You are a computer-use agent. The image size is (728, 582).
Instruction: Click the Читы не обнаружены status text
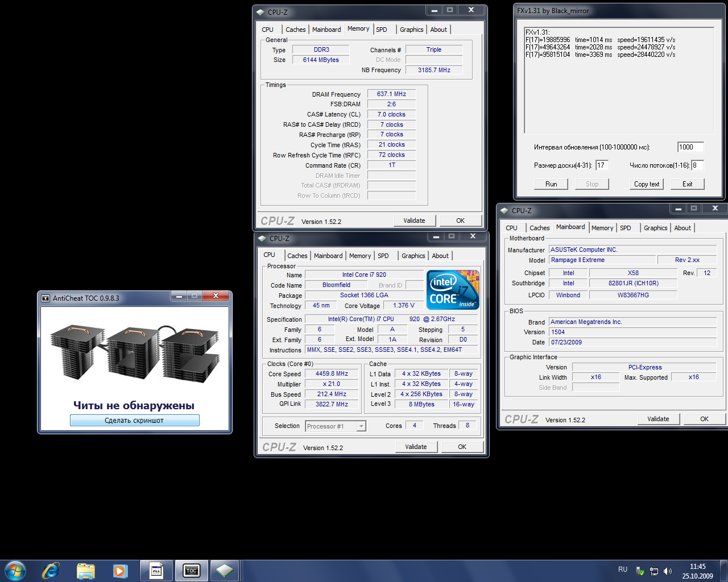[134, 405]
